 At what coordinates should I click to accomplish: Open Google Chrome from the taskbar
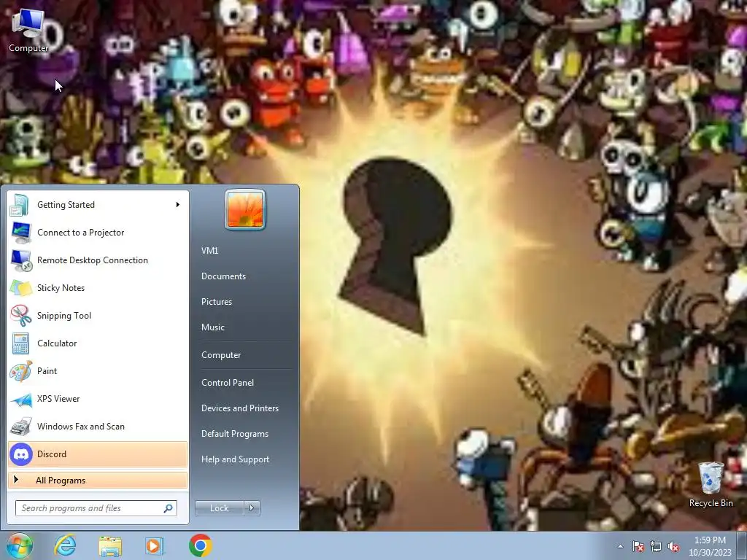200,545
